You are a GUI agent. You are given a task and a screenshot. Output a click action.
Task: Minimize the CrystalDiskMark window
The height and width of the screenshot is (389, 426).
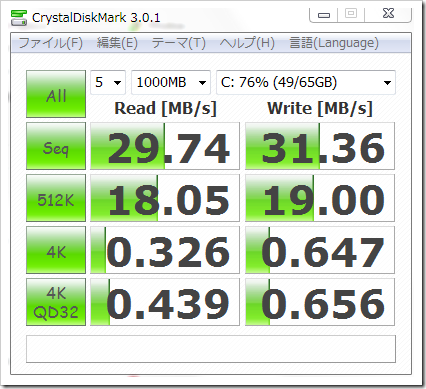324,15
